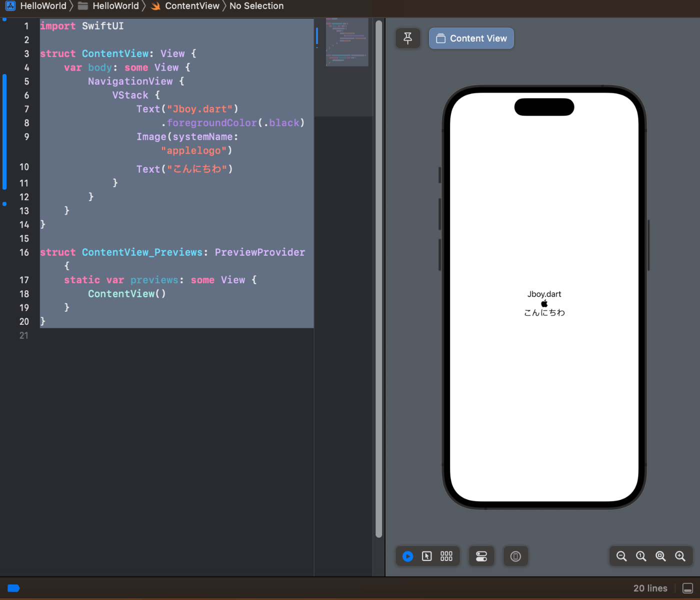Viewport: 700px width, 600px height.
Task: Open device settings sliders icon
Action: tap(481, 556)
